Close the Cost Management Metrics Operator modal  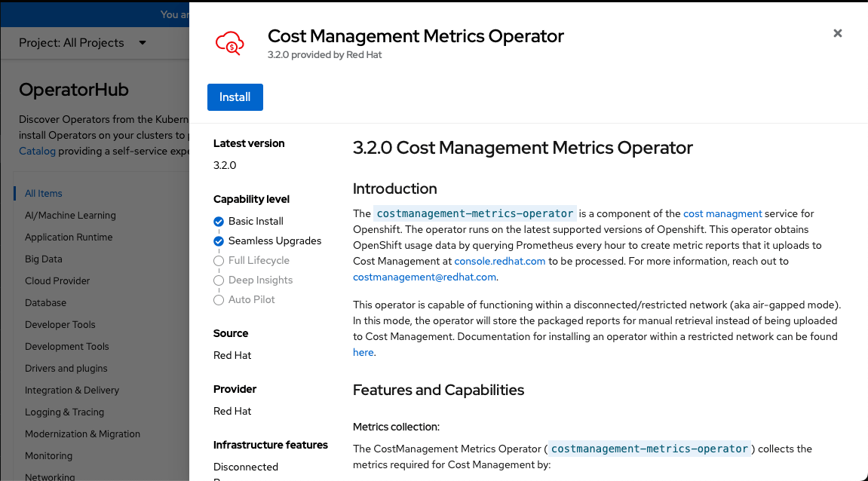[x=837, y=33]
